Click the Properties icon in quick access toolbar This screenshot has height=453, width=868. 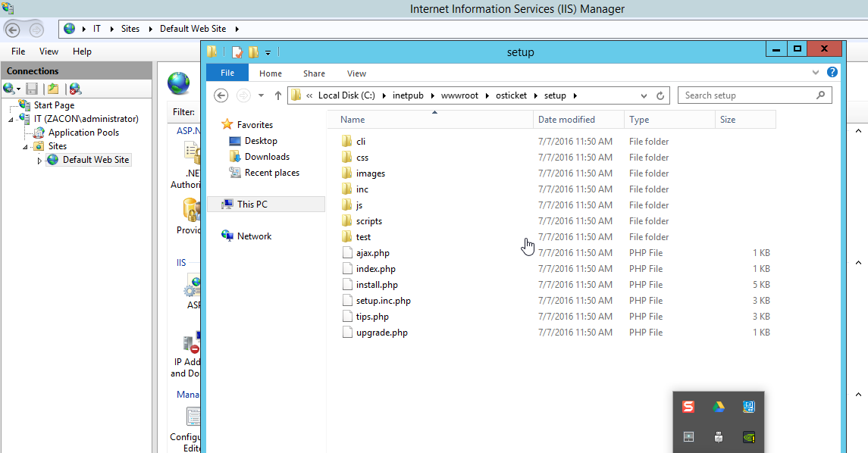click(x=237, y=52)
